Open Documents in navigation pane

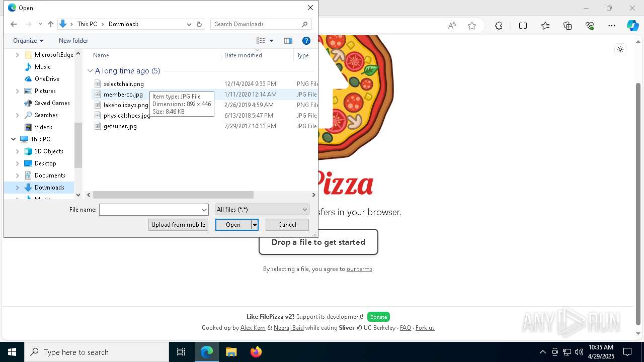click(50, 175)
